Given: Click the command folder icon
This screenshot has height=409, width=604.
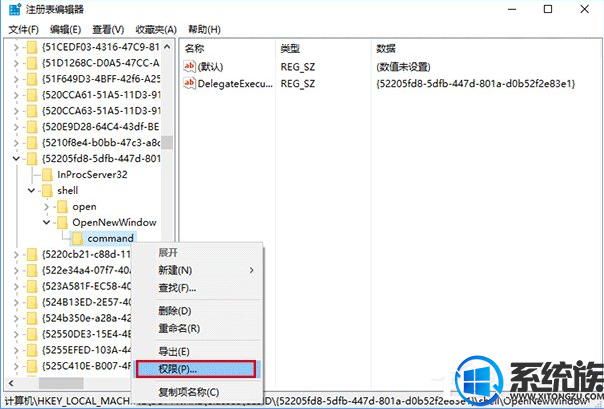Looking at the screenshot, I should (77, 239).
